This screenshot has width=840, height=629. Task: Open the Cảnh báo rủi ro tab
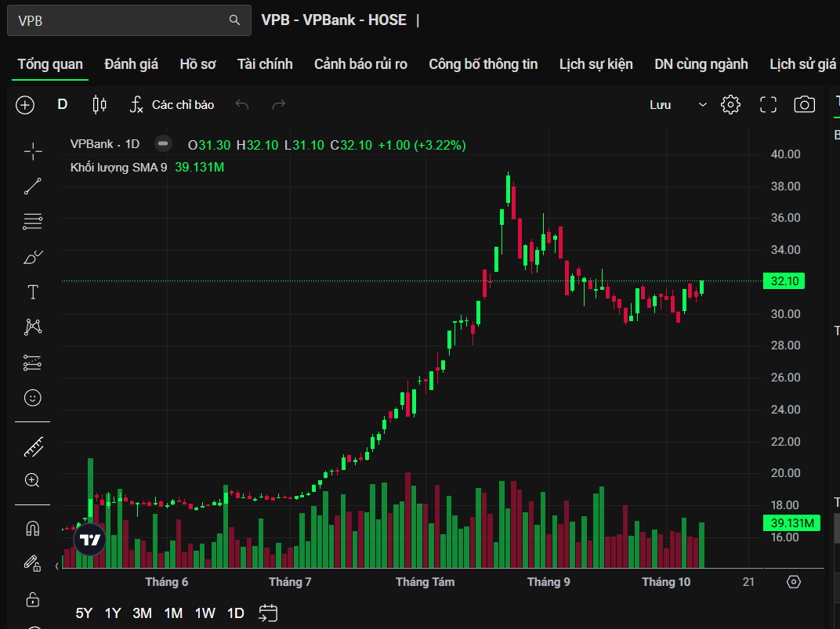pyautogui.click(x=360, y=64)
